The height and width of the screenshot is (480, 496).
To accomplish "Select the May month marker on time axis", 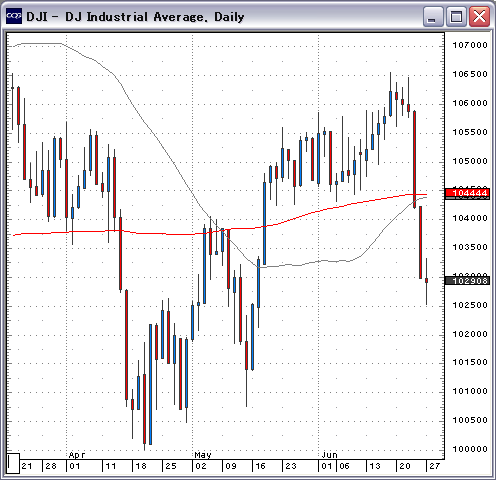I will (203, 455).
